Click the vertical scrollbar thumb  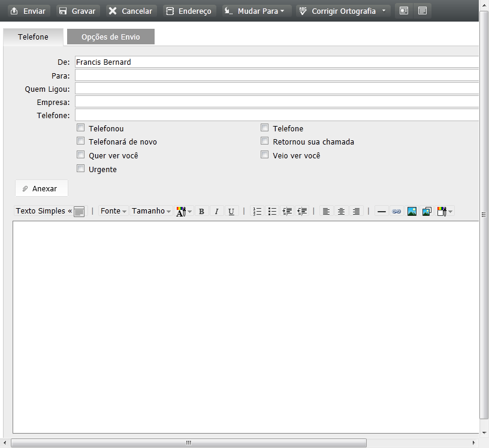coord(484,215)
